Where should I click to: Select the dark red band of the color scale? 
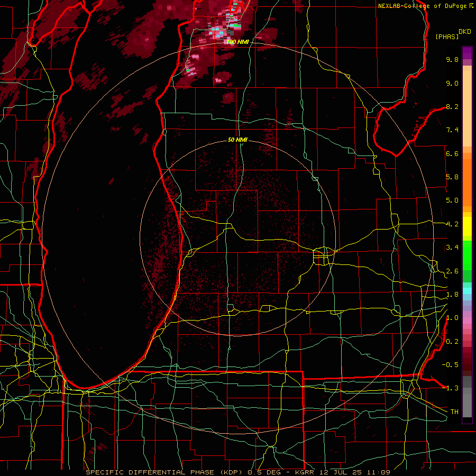click(x=467, y=361)
